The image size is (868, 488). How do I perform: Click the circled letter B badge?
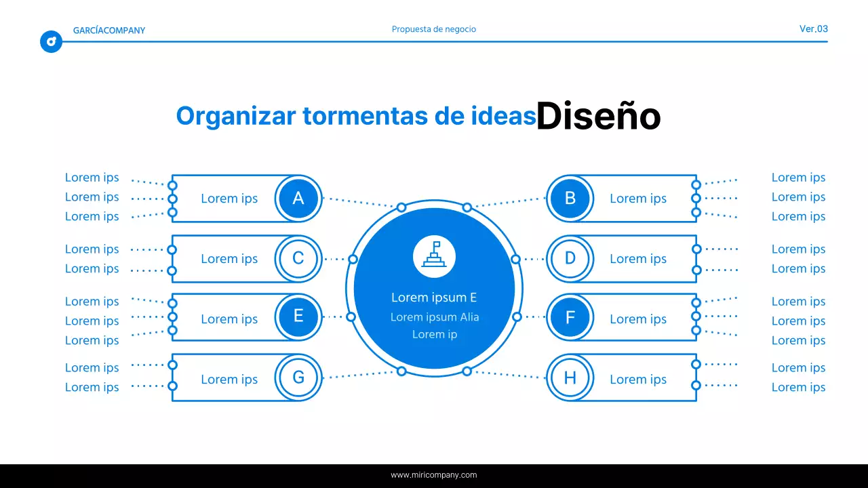click(570, 199)
